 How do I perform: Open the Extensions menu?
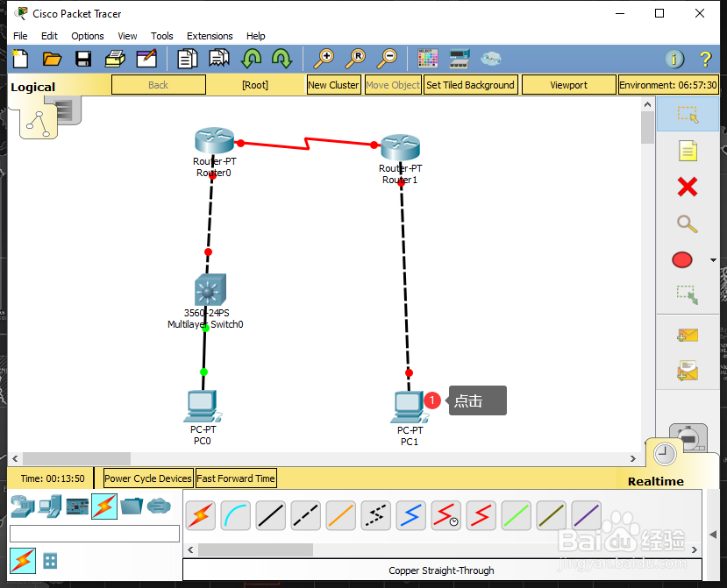click(210, 36)
